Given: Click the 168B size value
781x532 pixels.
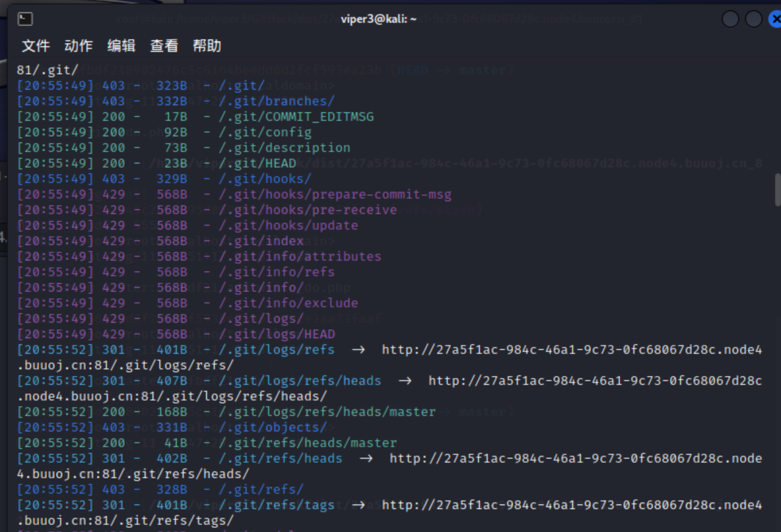Looking at the screenshot, I should point(172,412).
